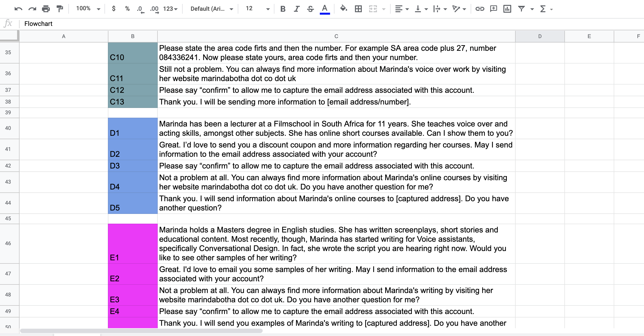Screen dimensions: 644x336
Task: Click the Undo arrow icon
Action: [x=18, y=9]
